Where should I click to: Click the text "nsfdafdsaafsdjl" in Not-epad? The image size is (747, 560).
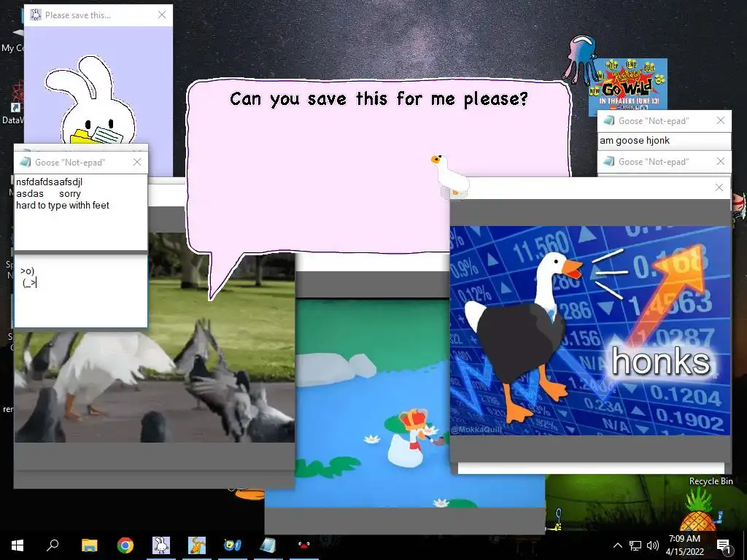pyautogui.click(x=49, y=182)
